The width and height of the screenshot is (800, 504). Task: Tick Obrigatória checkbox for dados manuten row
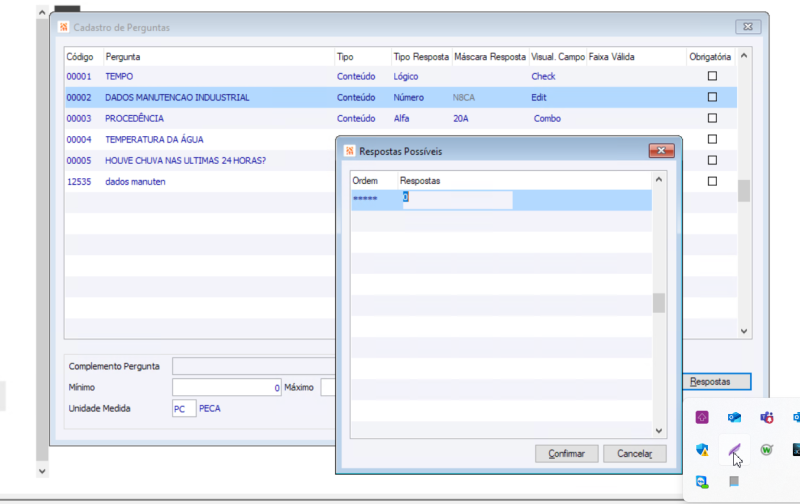[x=712, y=181]
